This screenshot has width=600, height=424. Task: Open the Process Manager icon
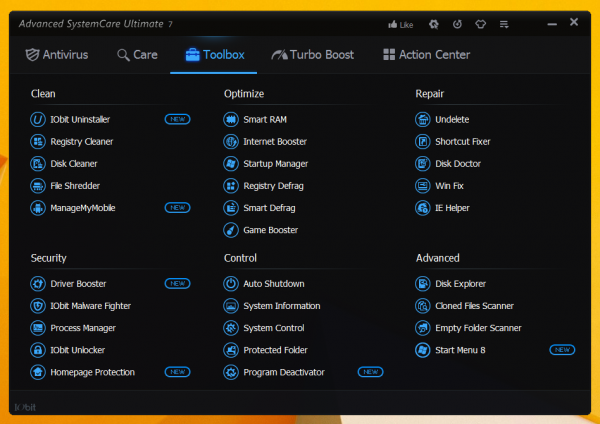(x=38, y=328)
